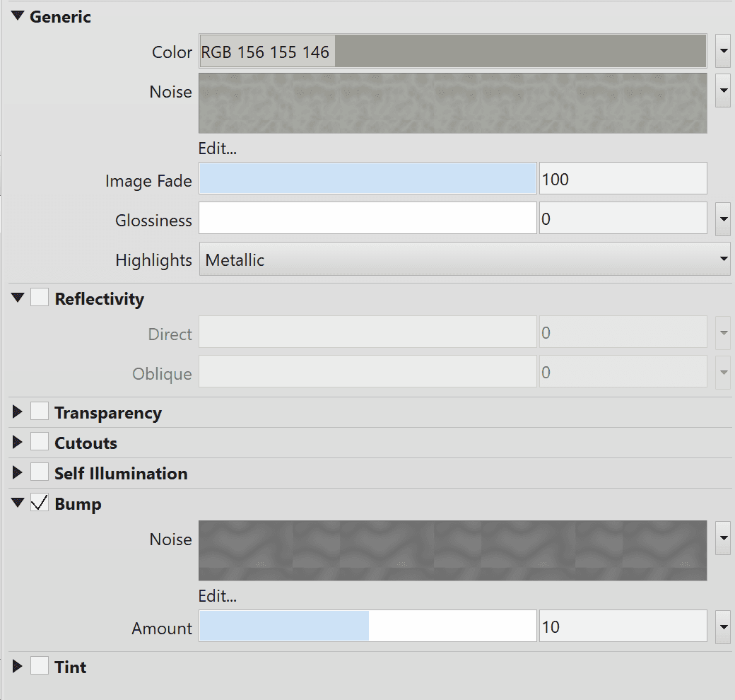Collapse the Generic section
This screenshot has height=700, width=735.
[x=17, y=16]
